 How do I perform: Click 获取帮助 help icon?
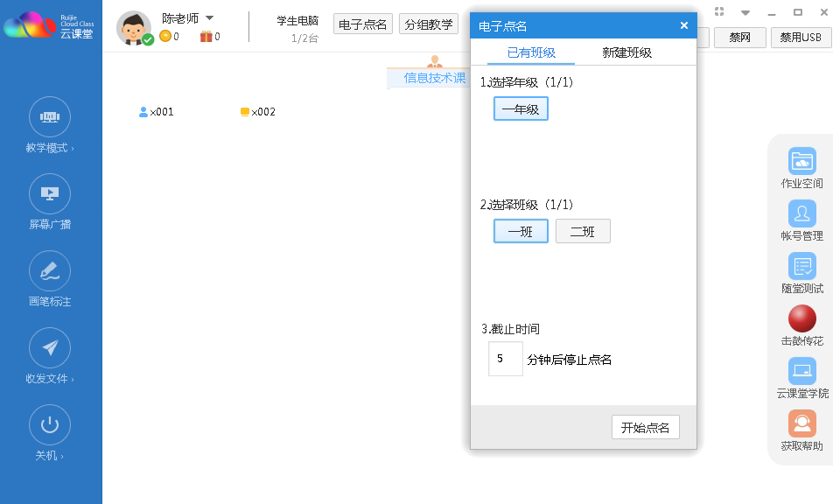pyautogui.click(x=801, y=423)
